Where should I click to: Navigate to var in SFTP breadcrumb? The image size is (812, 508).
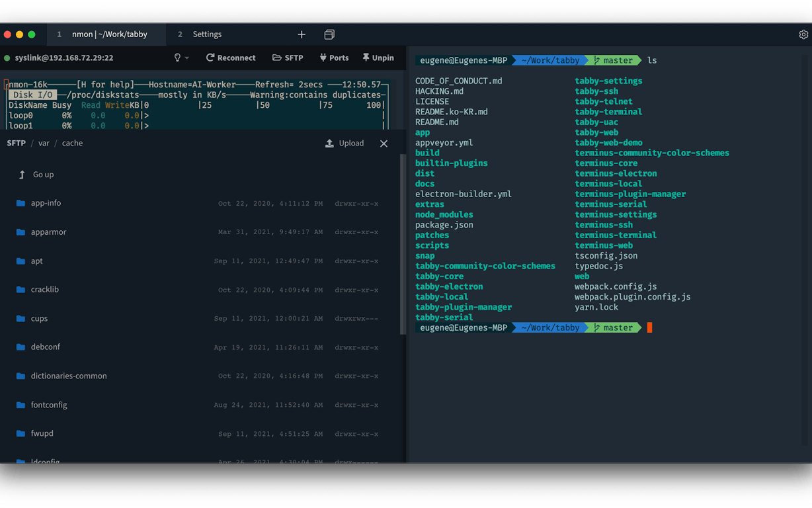tap(44, 144)
